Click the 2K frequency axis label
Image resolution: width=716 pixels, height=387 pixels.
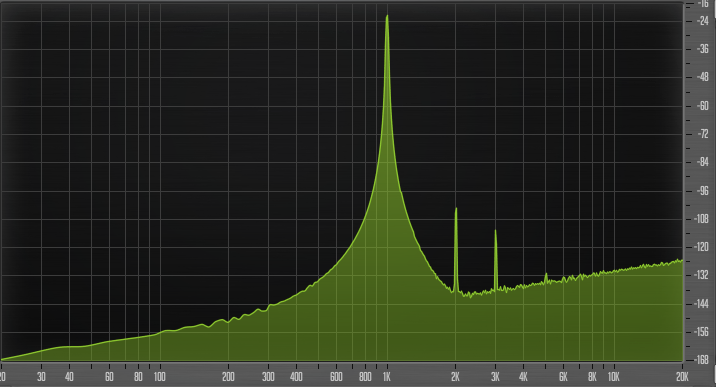(455, 377)
